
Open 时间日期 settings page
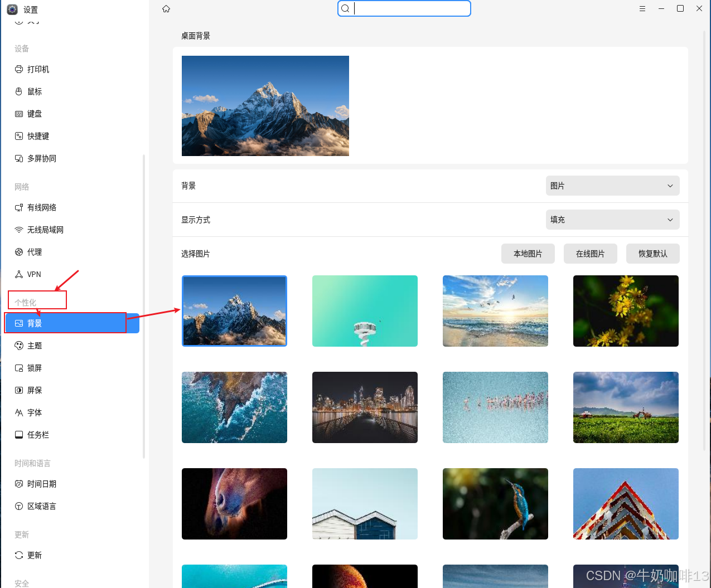pos(71,484)
